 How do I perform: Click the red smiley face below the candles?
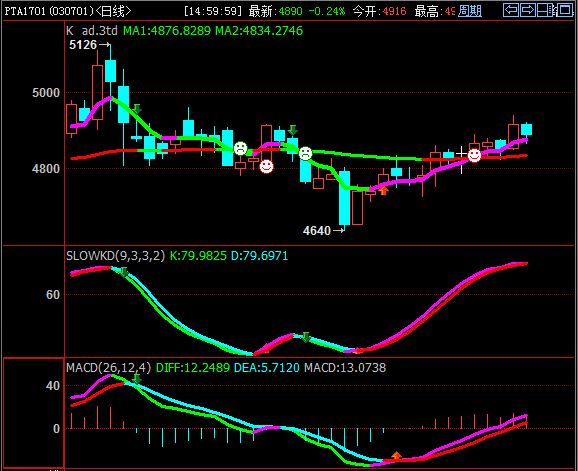(x=267, y=167)
